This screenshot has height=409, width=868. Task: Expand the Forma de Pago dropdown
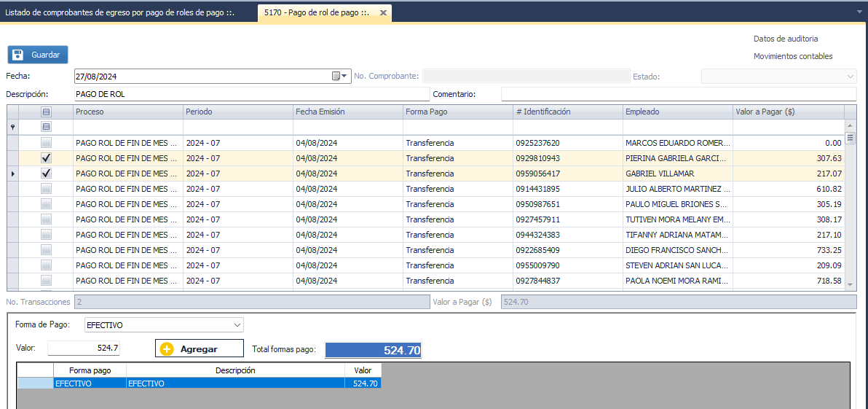click(x=237, y=324)
